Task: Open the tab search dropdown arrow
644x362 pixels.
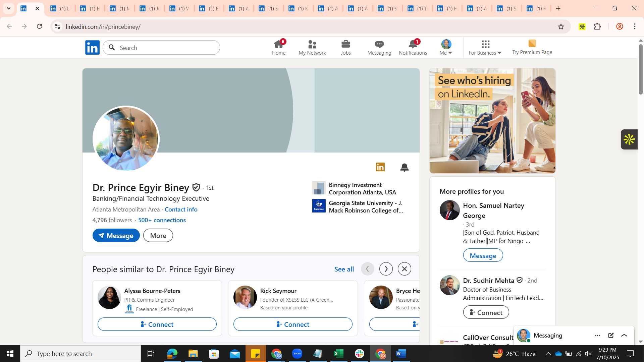Action: point(9,8)
